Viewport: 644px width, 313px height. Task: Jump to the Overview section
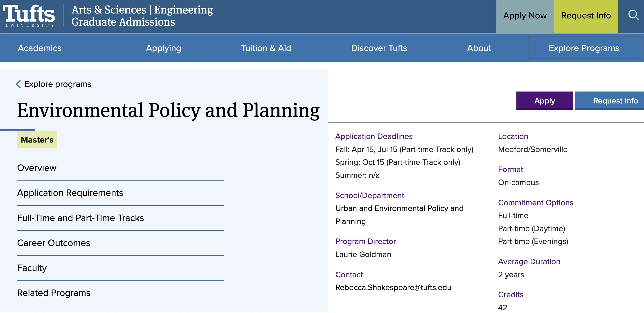(37, 168)
